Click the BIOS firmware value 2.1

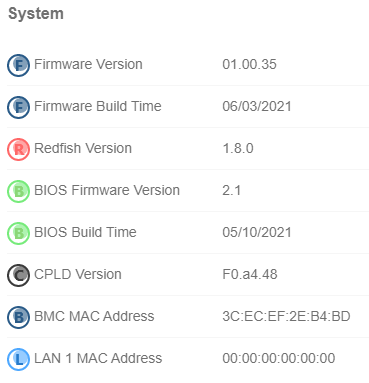click(x=231, y=190)
